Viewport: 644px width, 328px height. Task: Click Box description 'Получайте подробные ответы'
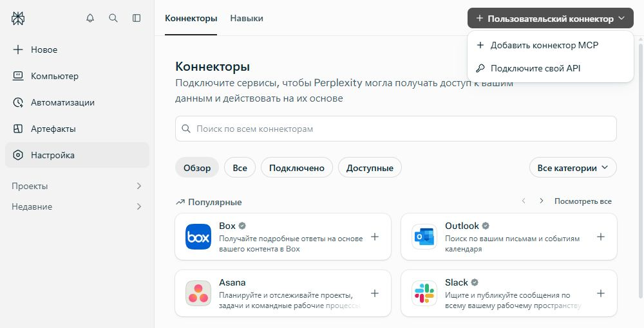pyautogui.click(x=291, y=244)
